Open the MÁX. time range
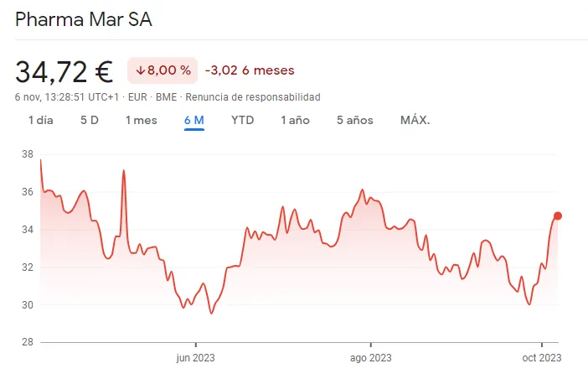 (x=415, y=120)
